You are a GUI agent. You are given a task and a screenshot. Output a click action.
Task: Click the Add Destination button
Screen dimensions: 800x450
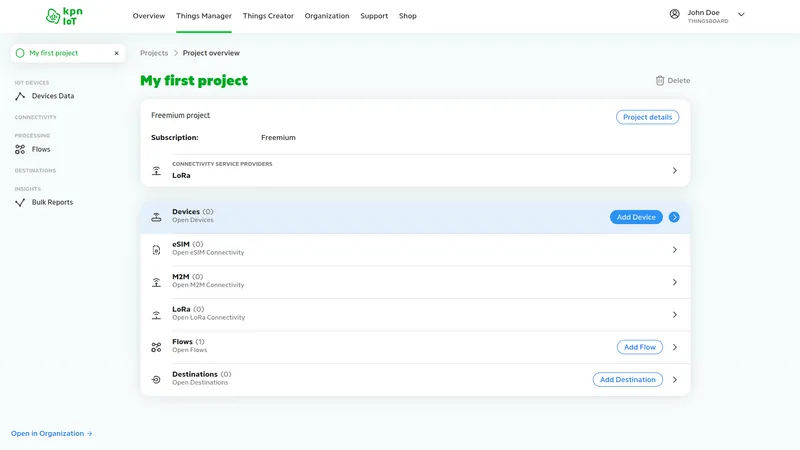628,380
